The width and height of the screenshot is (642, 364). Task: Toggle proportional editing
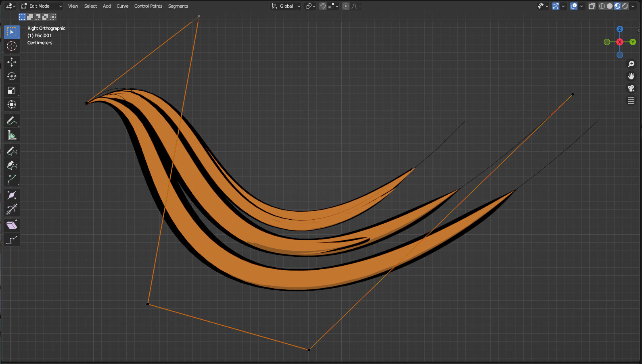[x=346, y=6]
